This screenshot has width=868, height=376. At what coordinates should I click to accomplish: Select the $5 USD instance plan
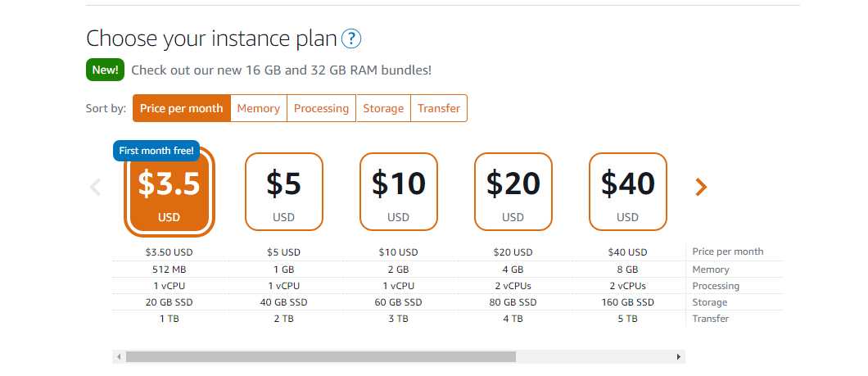click(284, 193)
